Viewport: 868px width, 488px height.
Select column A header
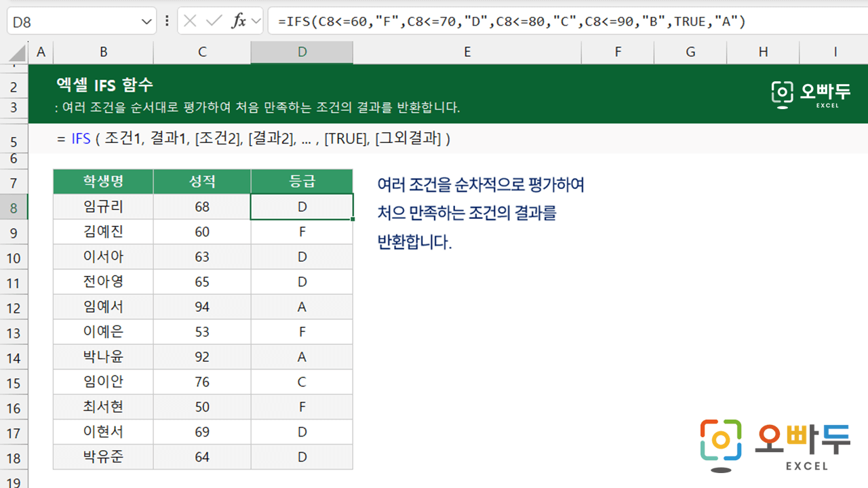click(x=41, y=52)
